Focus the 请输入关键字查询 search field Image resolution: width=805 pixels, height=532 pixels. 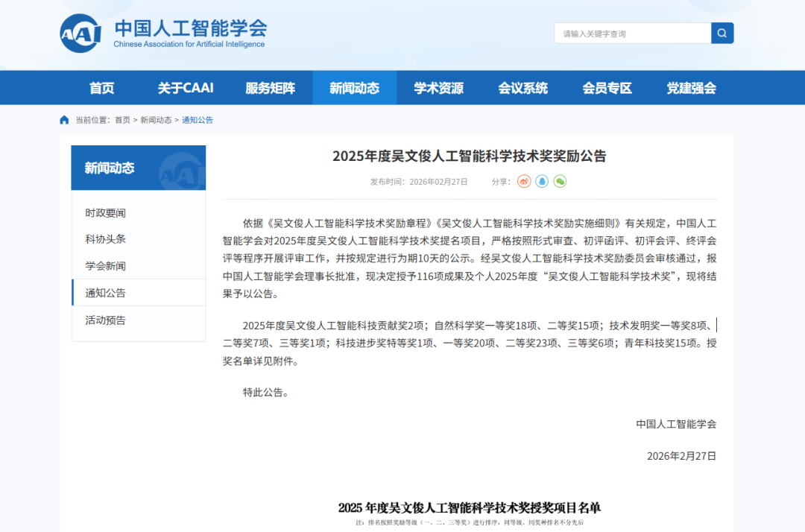coord(632,34)
